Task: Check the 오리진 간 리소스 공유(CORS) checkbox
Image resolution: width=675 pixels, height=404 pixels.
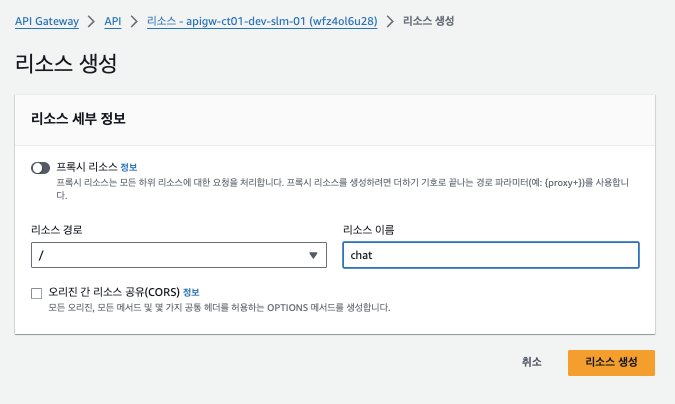Action: click(x=37, y=293)
